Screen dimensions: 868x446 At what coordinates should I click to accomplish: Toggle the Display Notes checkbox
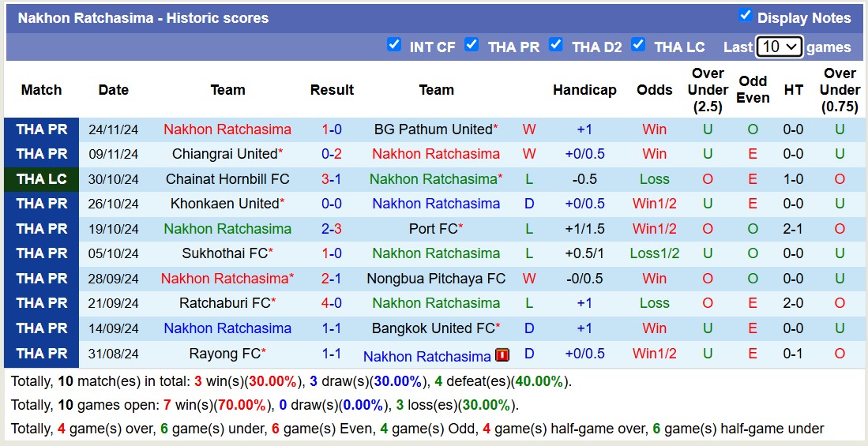(x=745, y=16)
